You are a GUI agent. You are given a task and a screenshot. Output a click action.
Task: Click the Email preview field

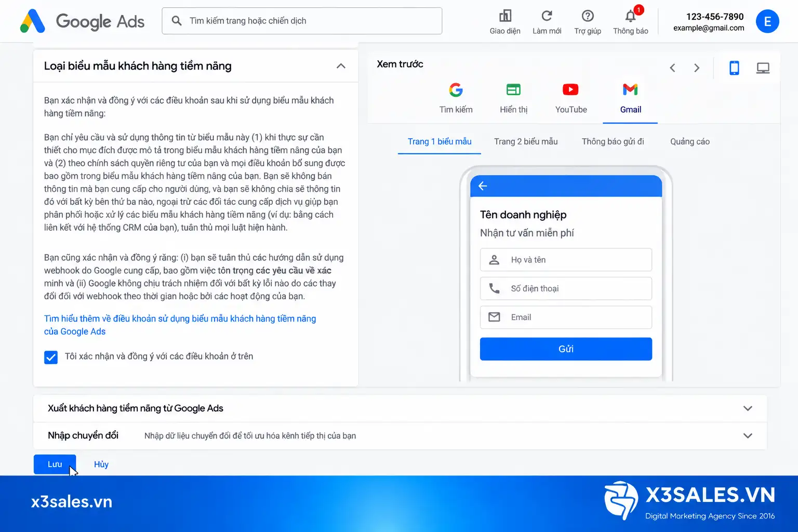(566, 317)
